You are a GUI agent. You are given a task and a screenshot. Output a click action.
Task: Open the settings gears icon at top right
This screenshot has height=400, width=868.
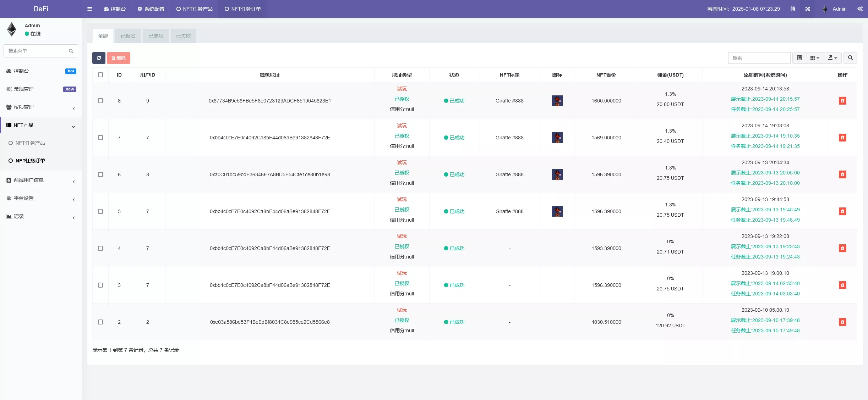pos(860,9)
